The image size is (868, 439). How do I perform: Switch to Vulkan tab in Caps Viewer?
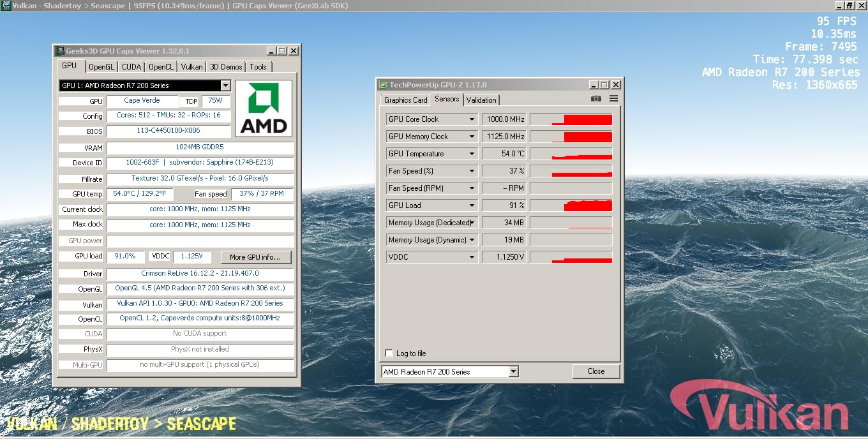point(191,67)
